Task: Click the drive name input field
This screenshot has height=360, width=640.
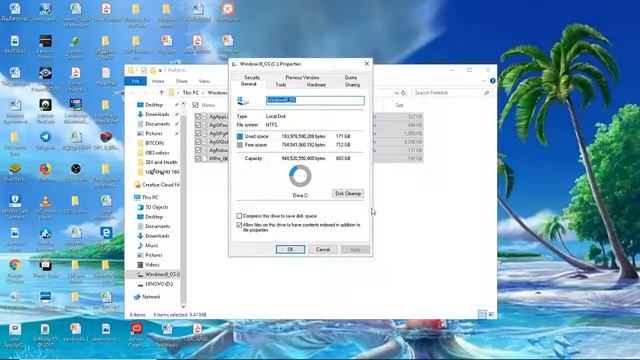Action: tap(315, 100)
